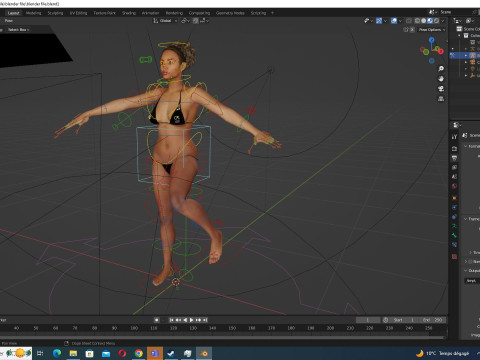Open the Output properties tab
Image resolution: width=480 pixels, height=360 pixels.
pos(454,158)
